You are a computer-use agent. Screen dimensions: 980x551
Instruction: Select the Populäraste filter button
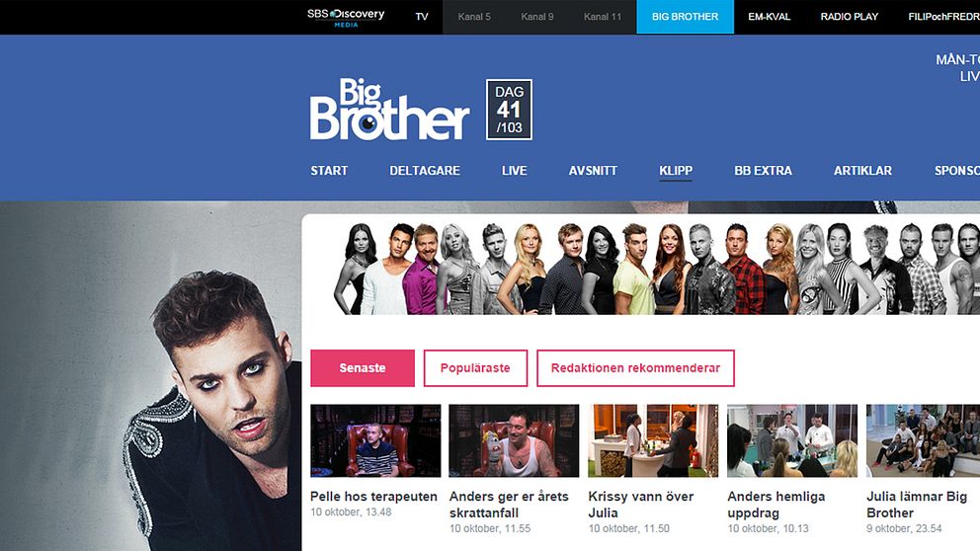point(475,368)
